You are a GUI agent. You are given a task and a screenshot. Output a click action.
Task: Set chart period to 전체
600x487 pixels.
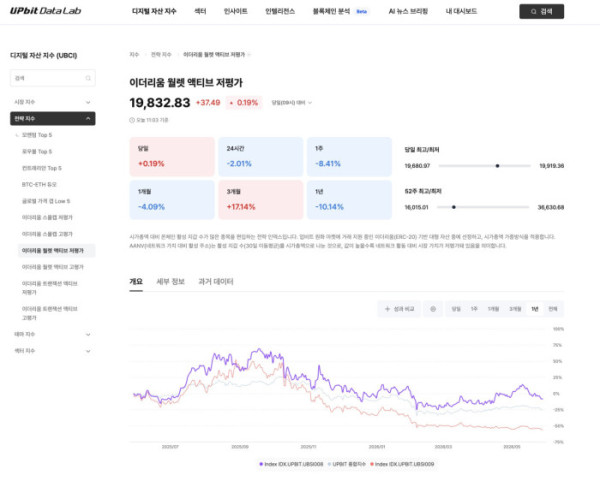[x=553, y=309]
